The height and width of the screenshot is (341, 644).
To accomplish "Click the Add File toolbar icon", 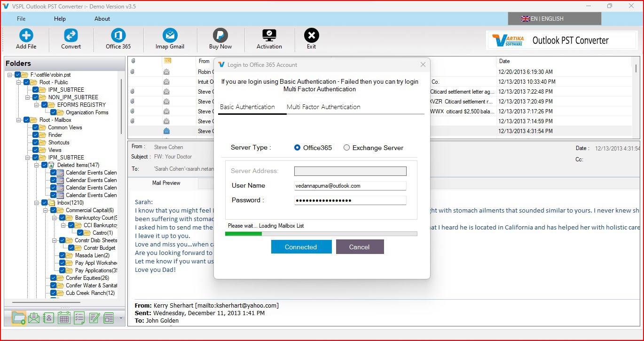I will click(26, 35).
